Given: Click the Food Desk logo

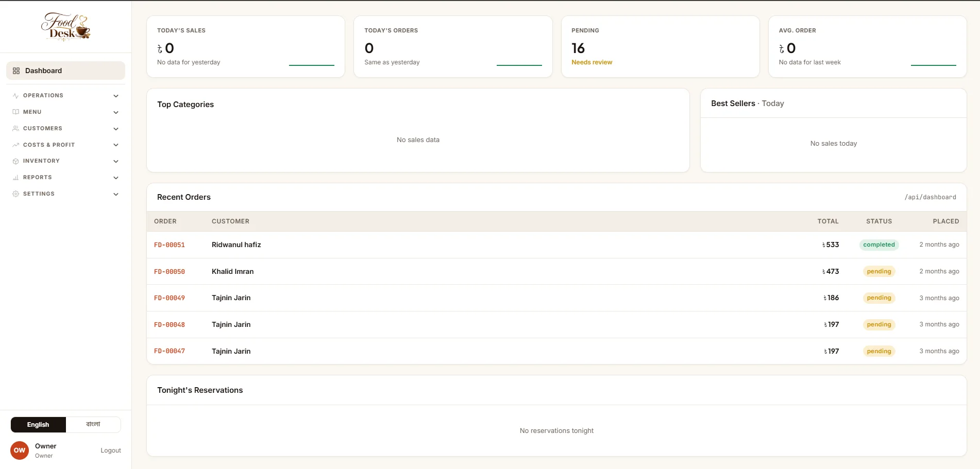Looking at the screenshot, I should click(65, 26).
